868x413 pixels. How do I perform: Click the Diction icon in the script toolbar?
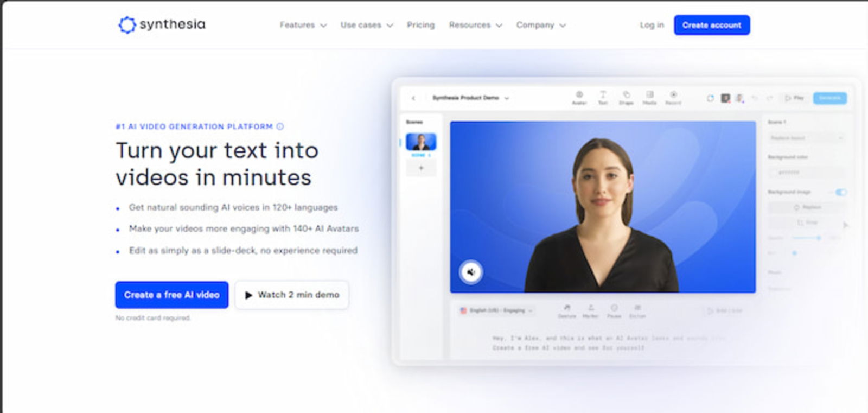pyautogui.click(x=637, y=311)
